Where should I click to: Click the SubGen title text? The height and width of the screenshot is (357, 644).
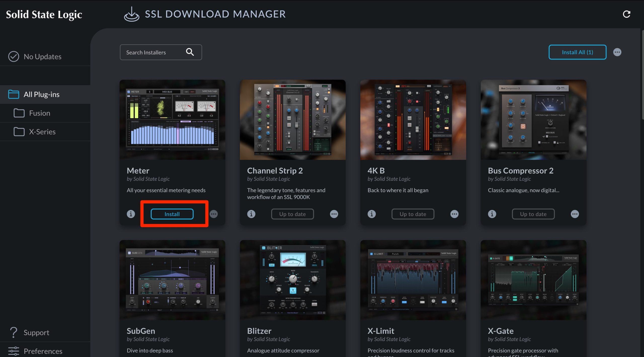tap(141, 331)
